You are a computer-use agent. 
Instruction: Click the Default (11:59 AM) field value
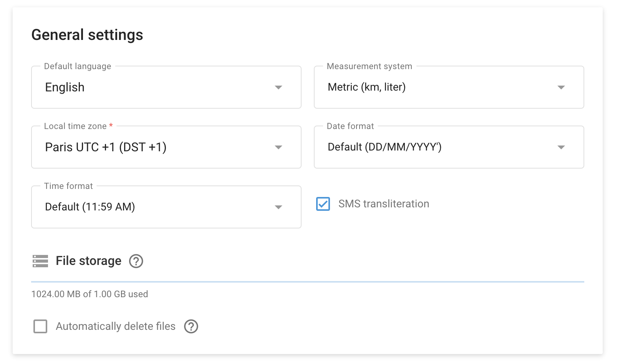[90, 207]
